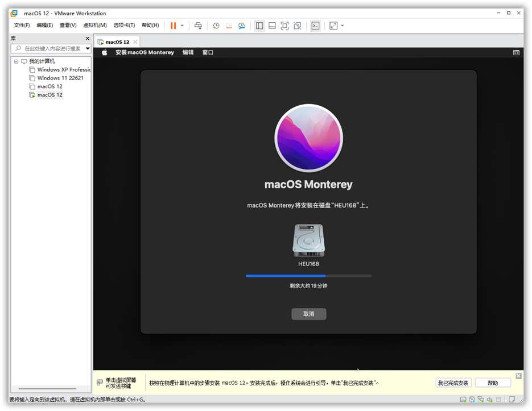Close the macOS 12 tab
The image size is (532, 411).
point(135,42)
